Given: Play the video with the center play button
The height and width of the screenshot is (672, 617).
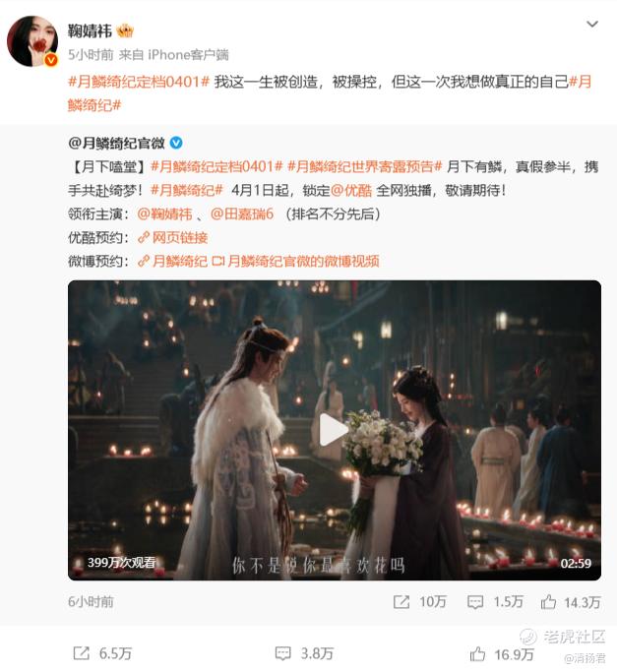Looking at the screenshot, I should (333, 430).
